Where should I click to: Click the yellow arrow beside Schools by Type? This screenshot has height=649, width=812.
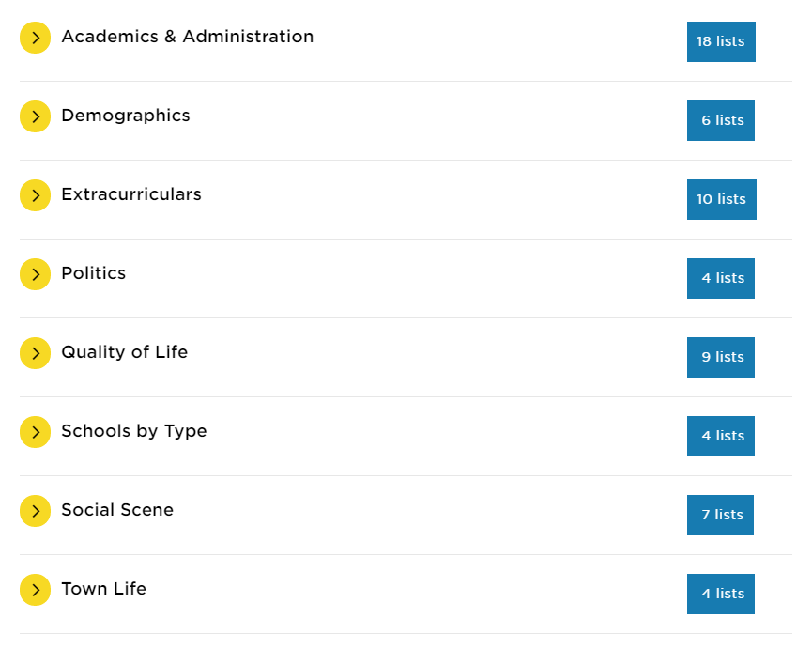(x=36, y=432)
